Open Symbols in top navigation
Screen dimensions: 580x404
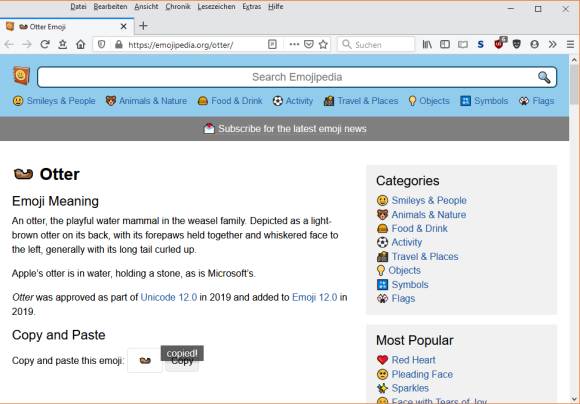(x=484, y=101)
